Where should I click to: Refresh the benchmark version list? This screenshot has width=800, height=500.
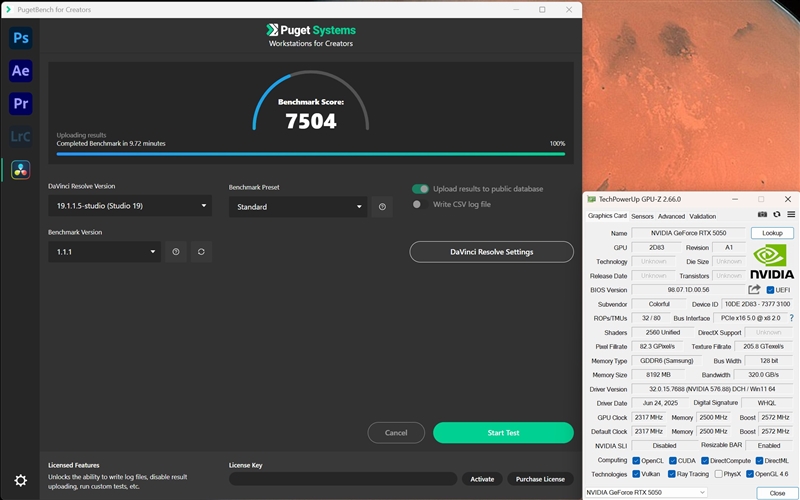(x=201, y=252)
